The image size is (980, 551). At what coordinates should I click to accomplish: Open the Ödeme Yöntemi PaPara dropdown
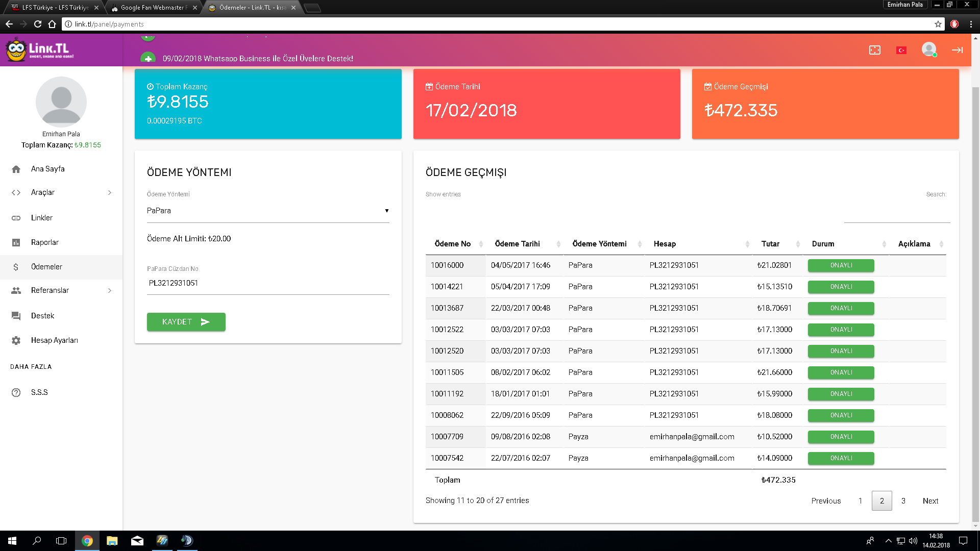268,211
